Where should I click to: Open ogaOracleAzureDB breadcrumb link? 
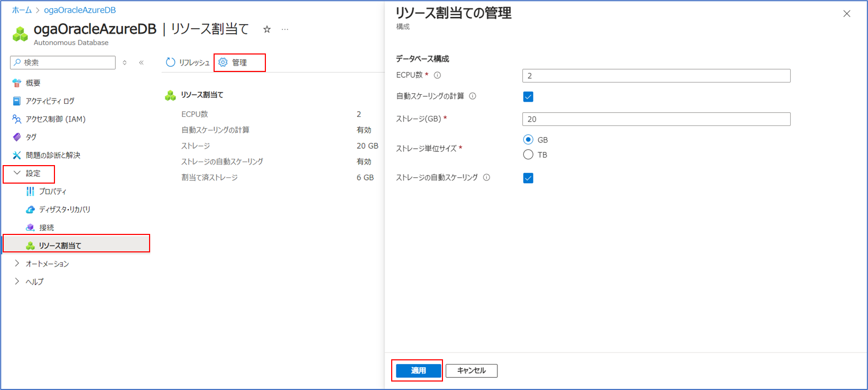pos(80,10)
